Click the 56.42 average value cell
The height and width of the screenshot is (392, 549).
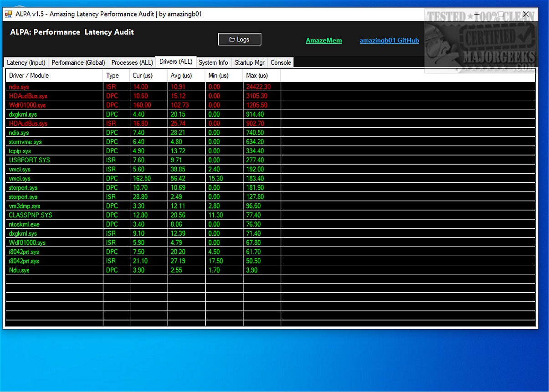tap(186, 178)
